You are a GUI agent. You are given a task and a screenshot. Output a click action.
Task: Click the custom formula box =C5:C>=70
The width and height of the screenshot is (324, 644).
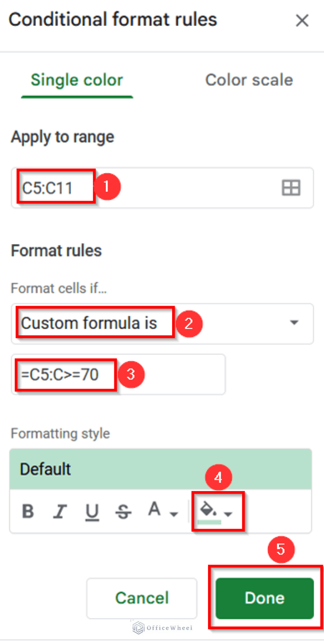pyautogui.click(x=118, y=374)
